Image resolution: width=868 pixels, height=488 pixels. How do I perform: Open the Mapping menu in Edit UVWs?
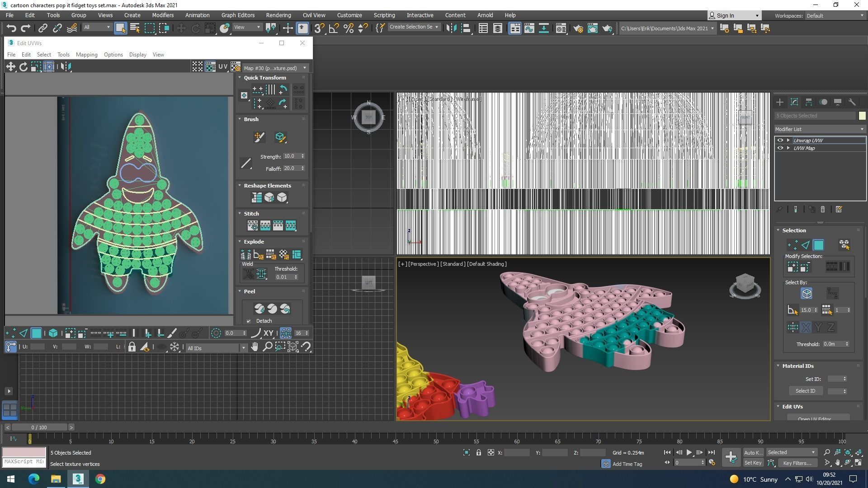pos(86,55)
